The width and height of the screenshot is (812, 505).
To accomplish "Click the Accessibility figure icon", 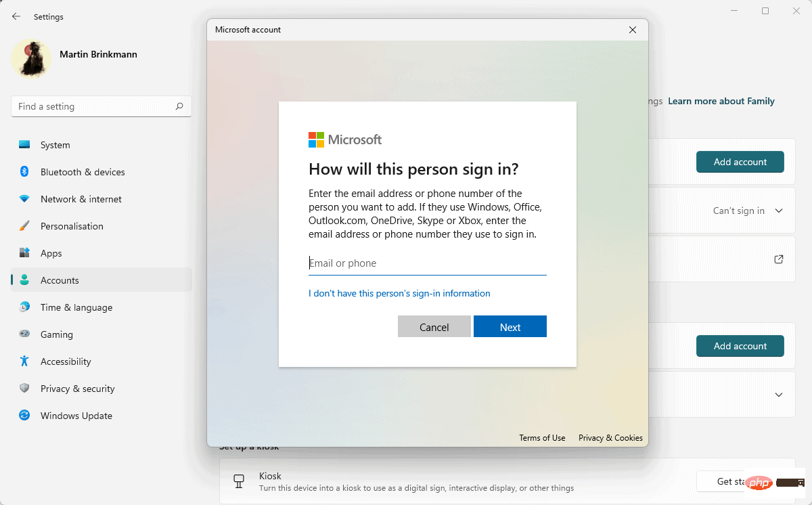I will [24, 361].
